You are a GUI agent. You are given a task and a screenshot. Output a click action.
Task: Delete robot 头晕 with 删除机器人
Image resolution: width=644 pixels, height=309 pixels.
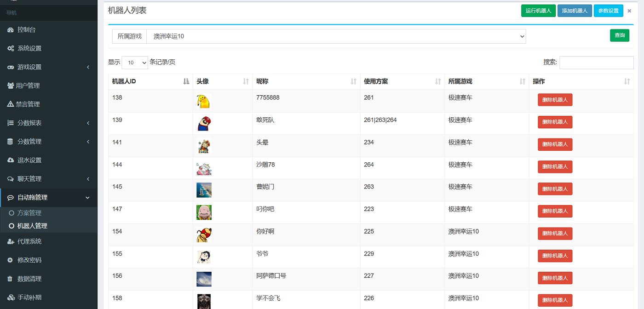click(555, 144)
